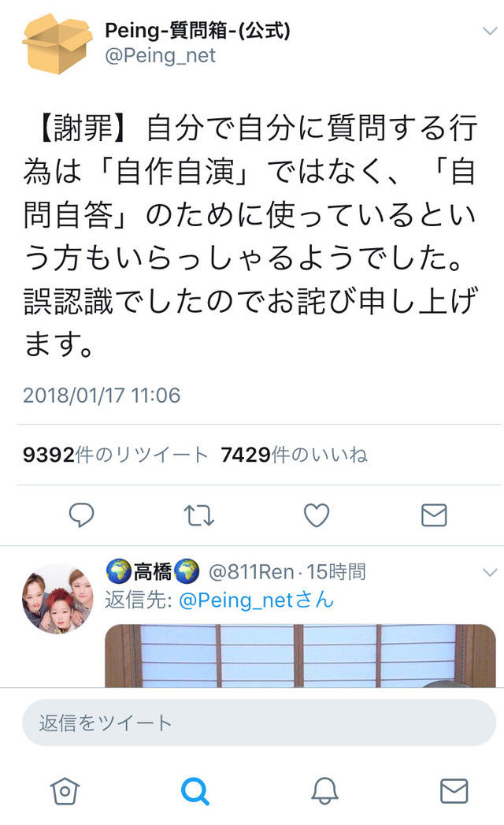Open 高橋's profile photo avatar
504x825 pixels.
[57, 599]
